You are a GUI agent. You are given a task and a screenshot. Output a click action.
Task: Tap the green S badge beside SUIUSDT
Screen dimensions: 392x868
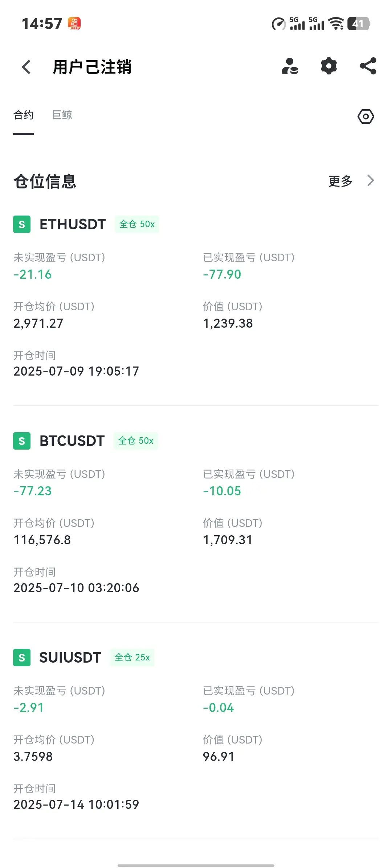pyautogui.click(x=22, y=658)
